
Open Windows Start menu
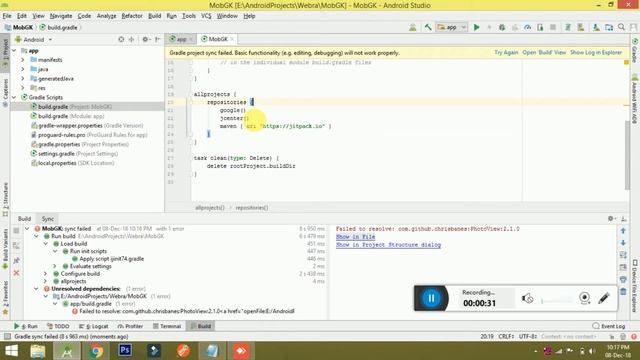(x=11, y=351)
